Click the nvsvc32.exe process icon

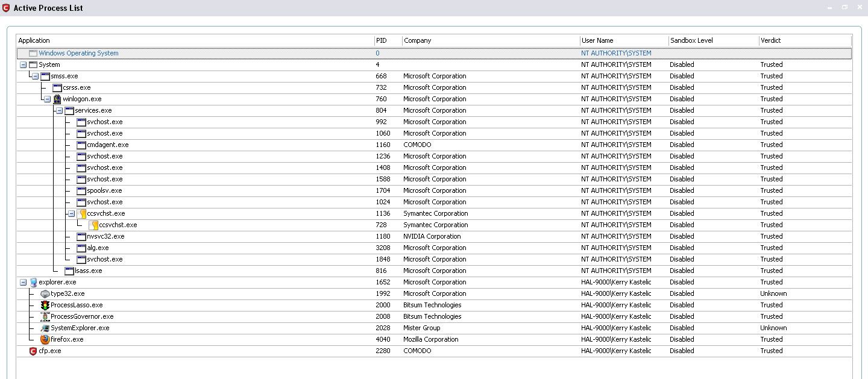point(81,236)
